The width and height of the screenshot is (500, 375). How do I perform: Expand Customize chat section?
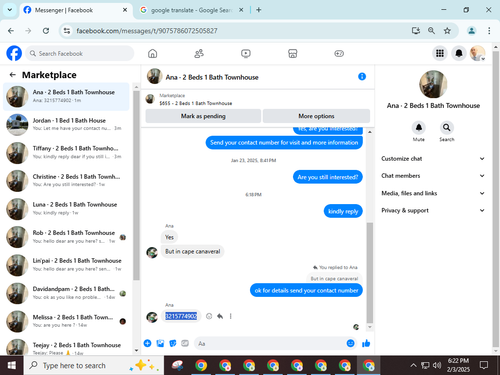(433, 159)
